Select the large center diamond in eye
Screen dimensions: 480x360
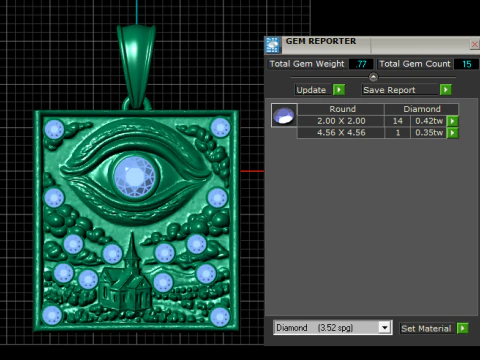pyautogui.click(x=135, y=176)
